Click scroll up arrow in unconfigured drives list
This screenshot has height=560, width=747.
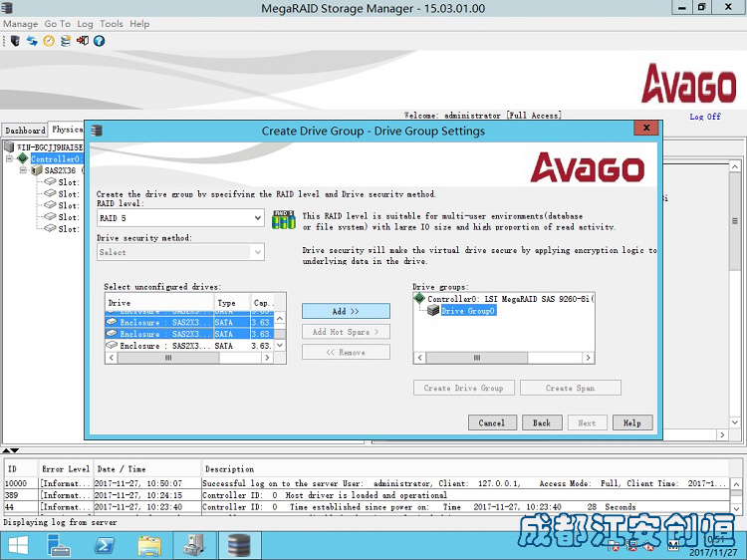(280, 318)
